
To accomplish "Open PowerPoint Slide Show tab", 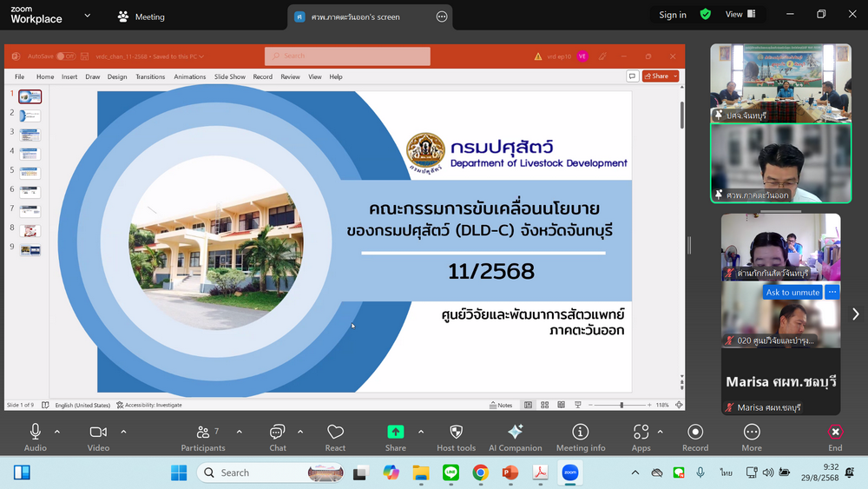I will 230,77.
